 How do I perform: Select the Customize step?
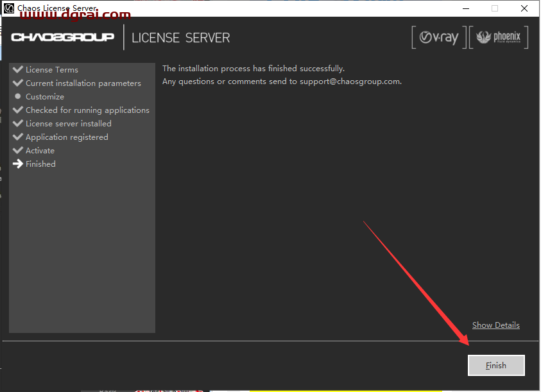click(x=45, y=97)
